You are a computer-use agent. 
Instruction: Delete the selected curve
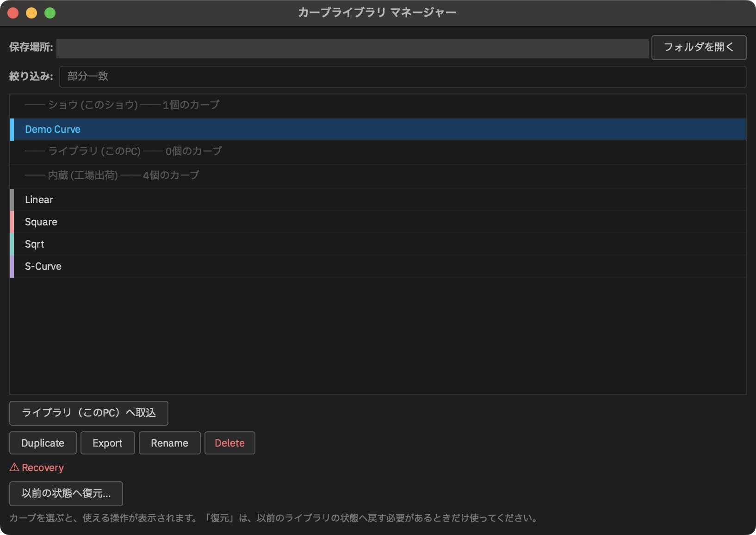pos(230,443)
